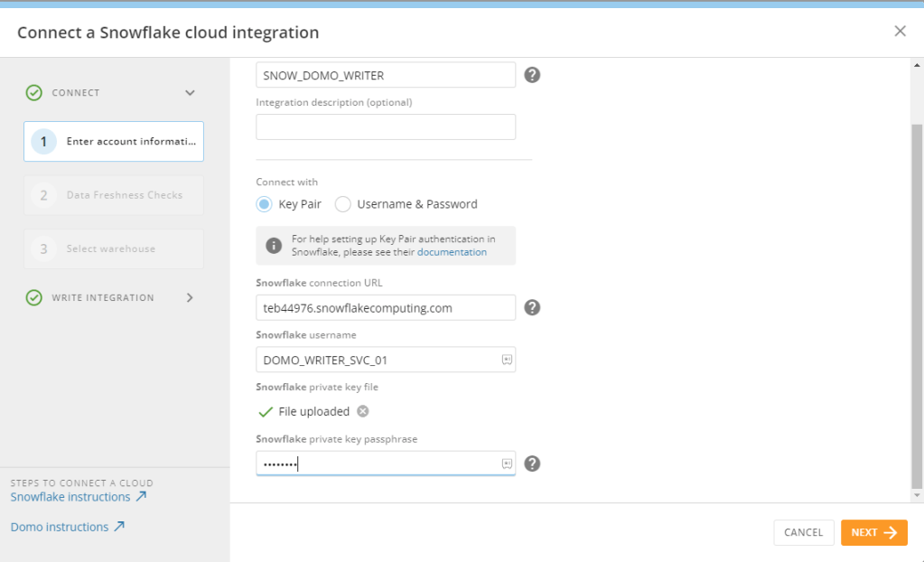The height and width of the screenshot is (562, 924).
Task: Go to Enter account information step
Action: [114, 142]
